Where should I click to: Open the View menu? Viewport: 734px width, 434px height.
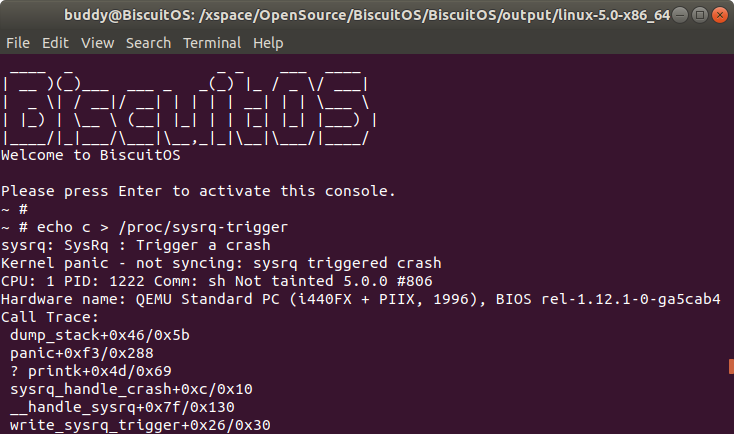tap(98, 44)
